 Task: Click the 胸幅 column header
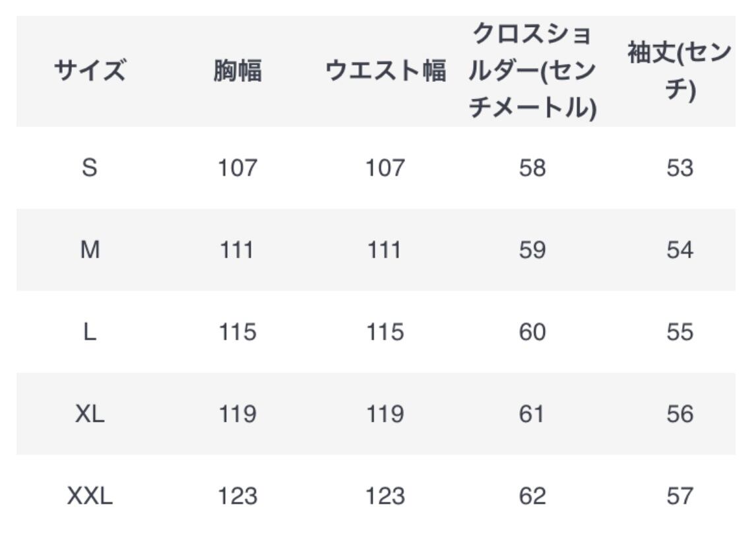pyautogui.click(x=237, y=70)
